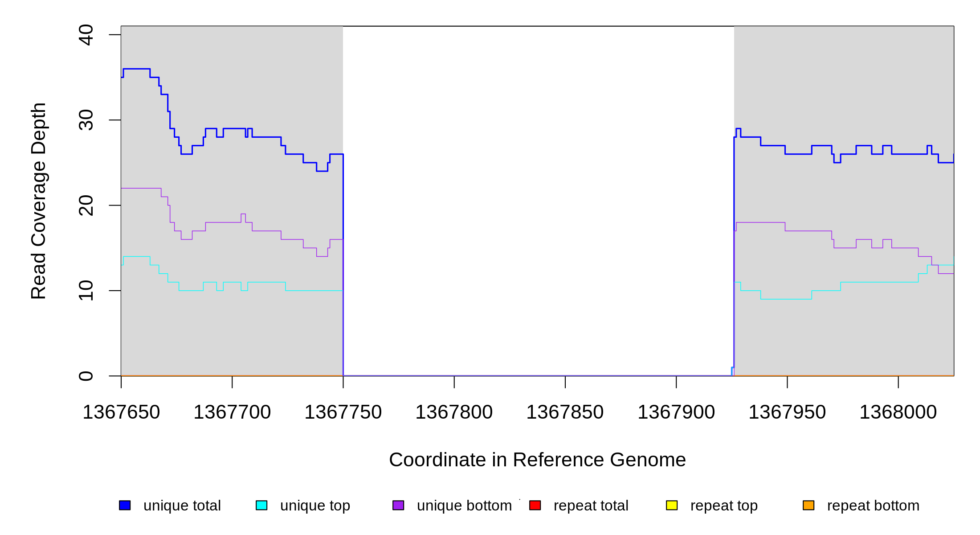Click the red 'repeat total' legend swatch
Viewport: 980px width, 535px height.
535,505
